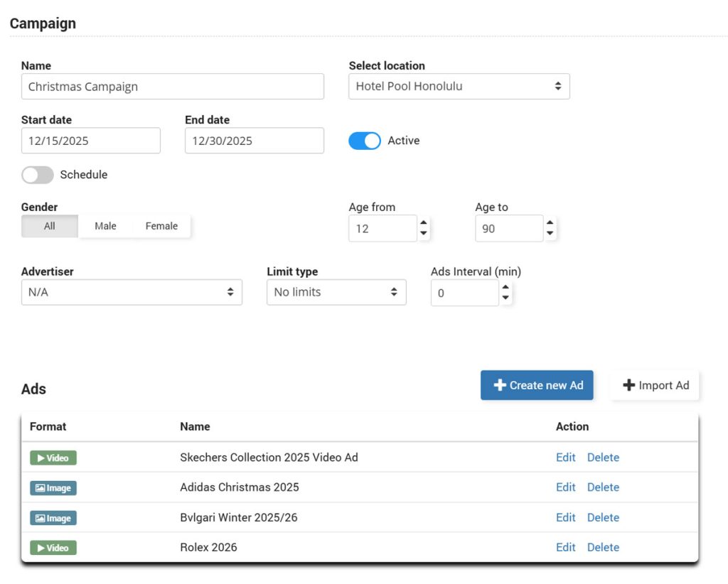This screenshot has width=728, height=584.
Task: Select Male gender option
Action: (105, 226)
